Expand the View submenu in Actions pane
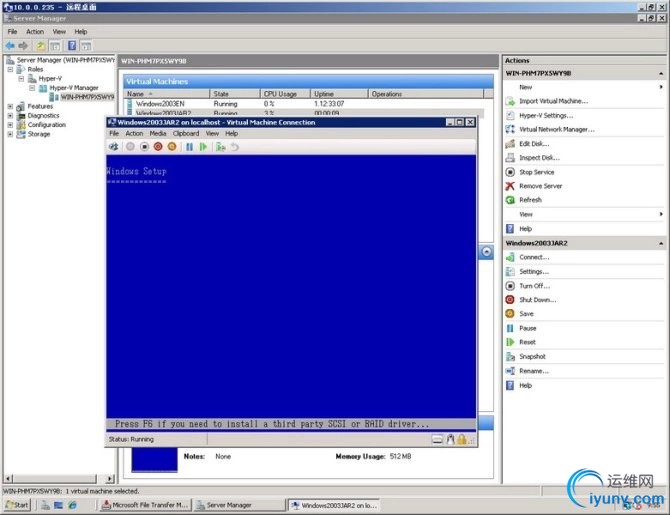670x515 pixels. coord(661,214)
